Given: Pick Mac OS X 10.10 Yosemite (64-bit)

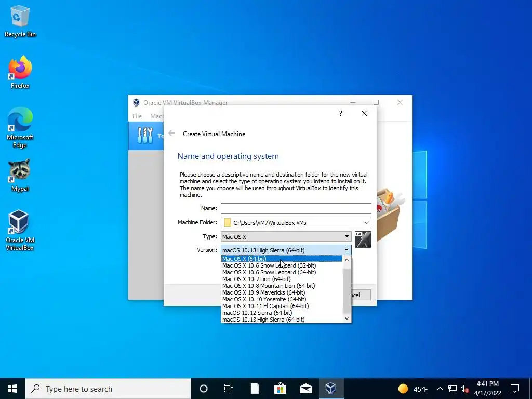Looking at the screenshot, I should pyautogui.click(x=282, y=299).
